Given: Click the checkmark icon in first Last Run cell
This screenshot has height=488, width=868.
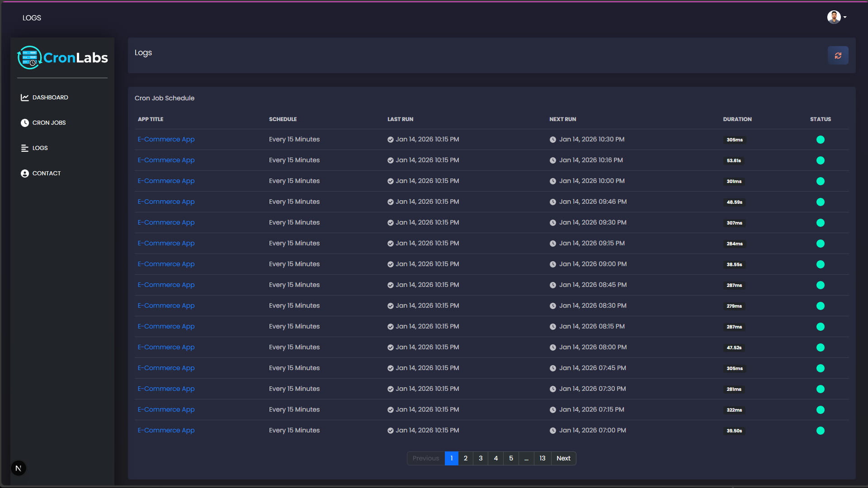Looking at the screenshot, I should (390, 140).
